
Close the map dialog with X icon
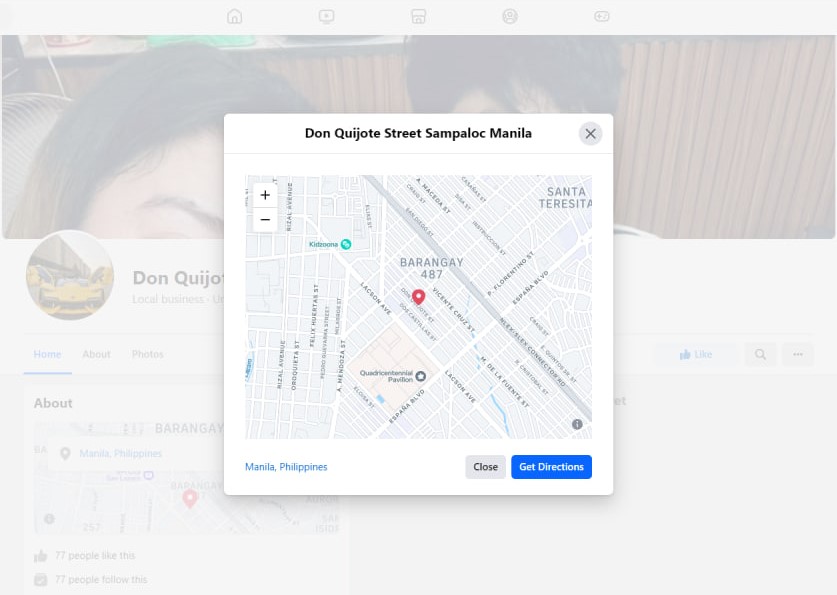coord(590,134)
